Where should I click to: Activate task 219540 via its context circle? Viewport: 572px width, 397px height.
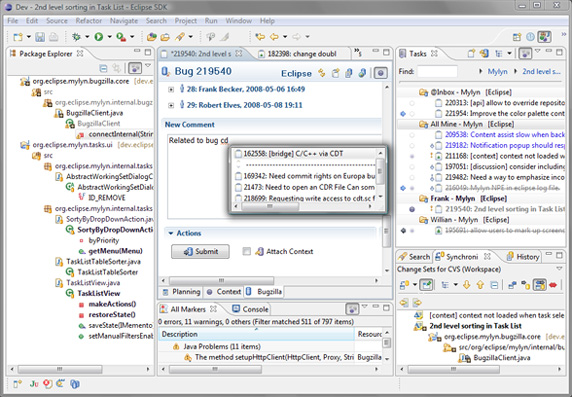pyautogui.click(x=412, y=209)
